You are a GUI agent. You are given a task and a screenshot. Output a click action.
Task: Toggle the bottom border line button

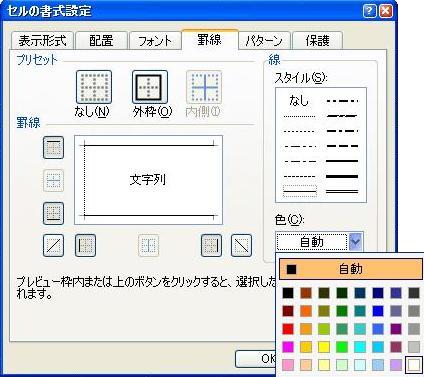pos(53,213)
